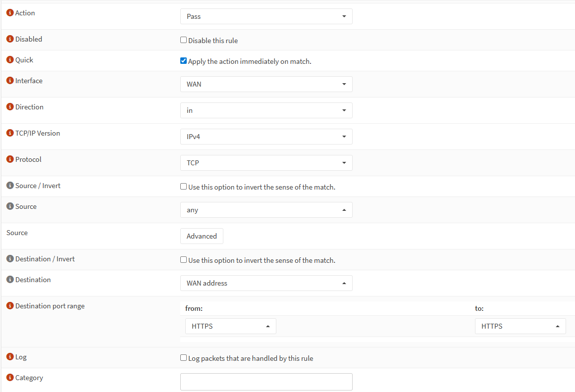Screen dimensions: 575x392
Task: Click into the Category text field
Action: tap(266, 382)
